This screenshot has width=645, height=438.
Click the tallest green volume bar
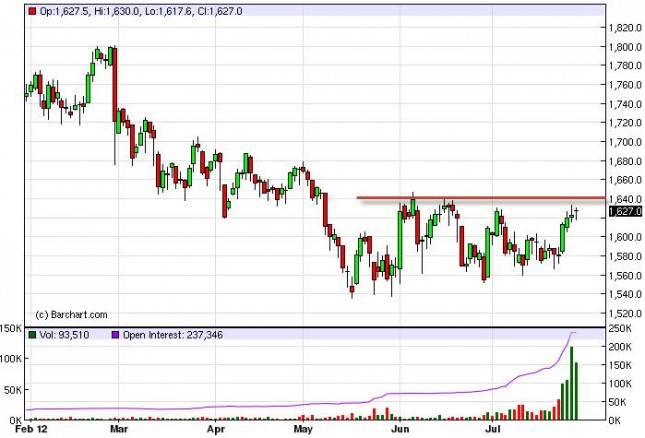click(x=571, y=383)
